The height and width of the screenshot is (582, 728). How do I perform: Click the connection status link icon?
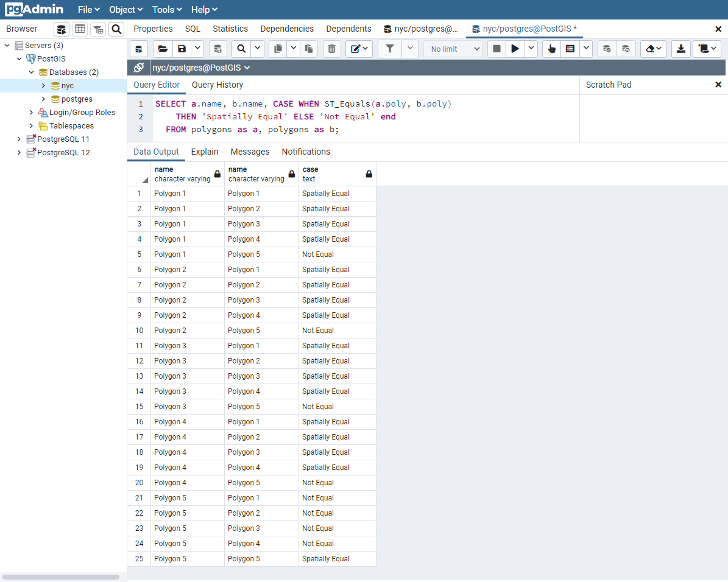[139, 68]
